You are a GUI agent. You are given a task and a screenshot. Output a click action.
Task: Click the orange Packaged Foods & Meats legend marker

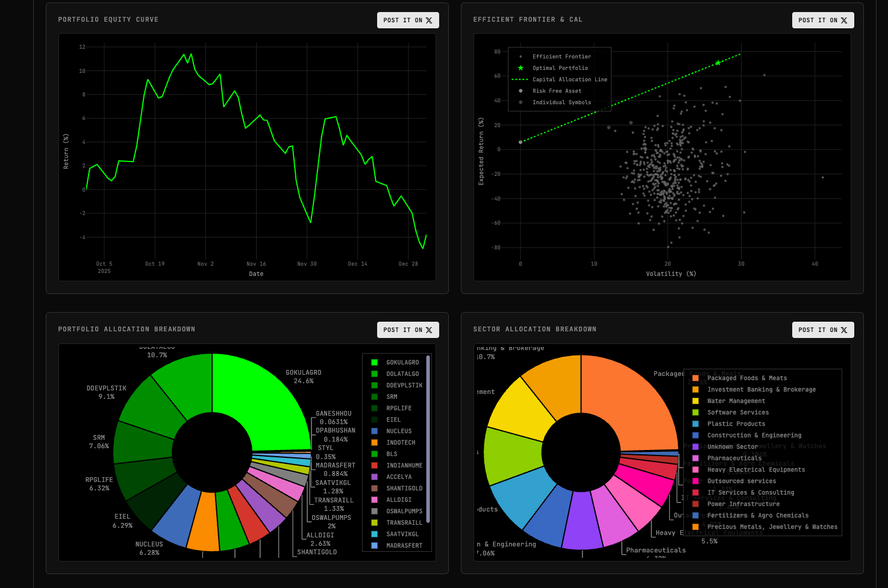[696, 378]
